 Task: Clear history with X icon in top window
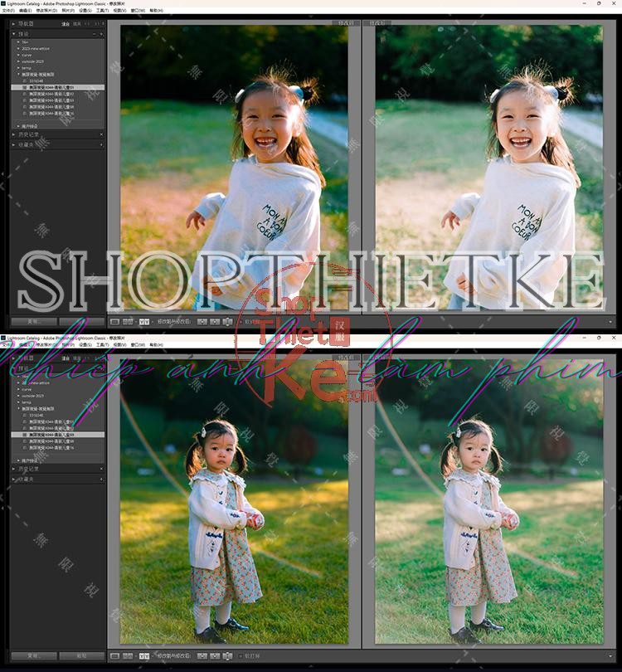[x=101, y=134]
